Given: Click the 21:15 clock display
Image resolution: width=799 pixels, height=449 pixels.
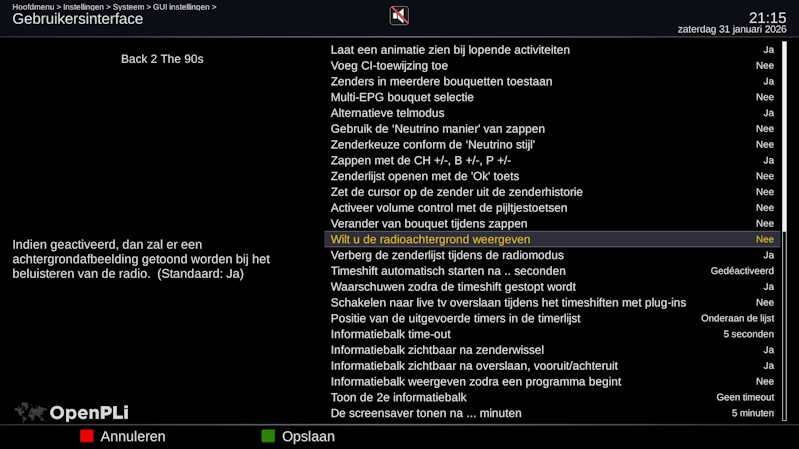Looking at the screenshot, I should [x=767, y=17].
